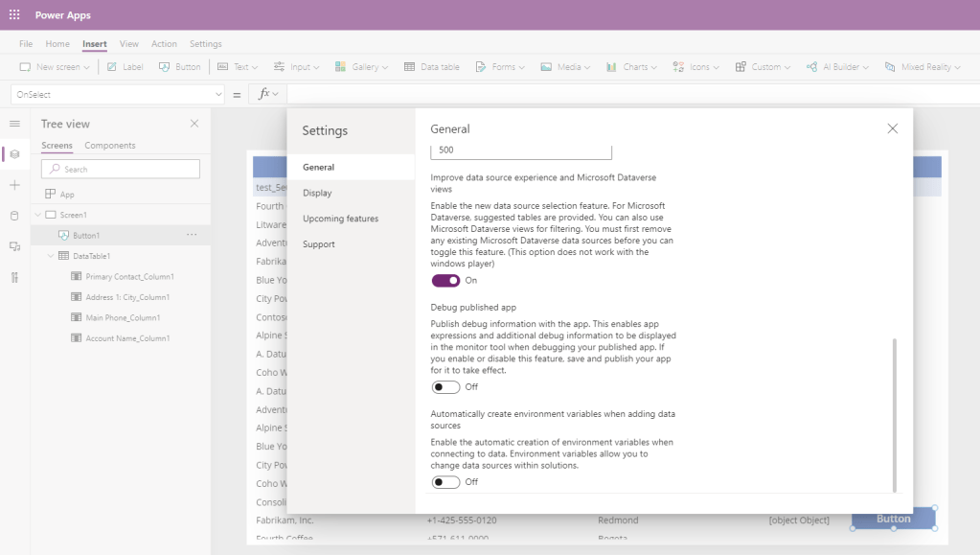Screen dimensions: 980x555
Task: Open the Data sources cylinder icon
Action: (x=14, y=216)
